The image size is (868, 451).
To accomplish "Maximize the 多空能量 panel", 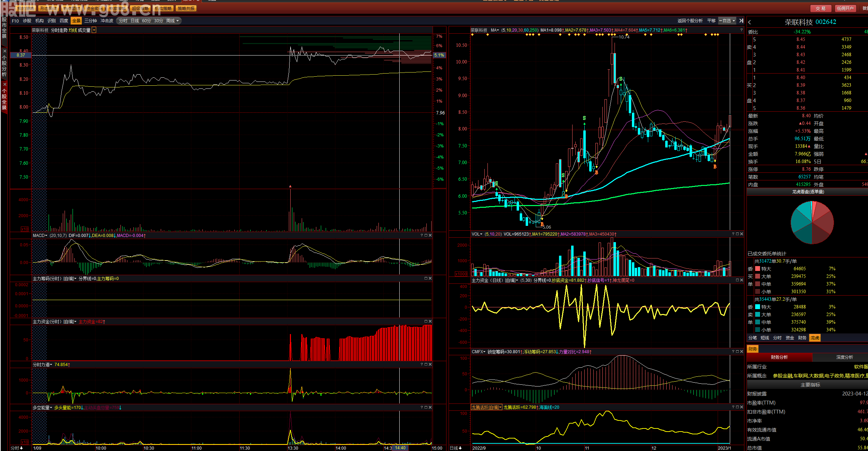I will coord(426,407).
